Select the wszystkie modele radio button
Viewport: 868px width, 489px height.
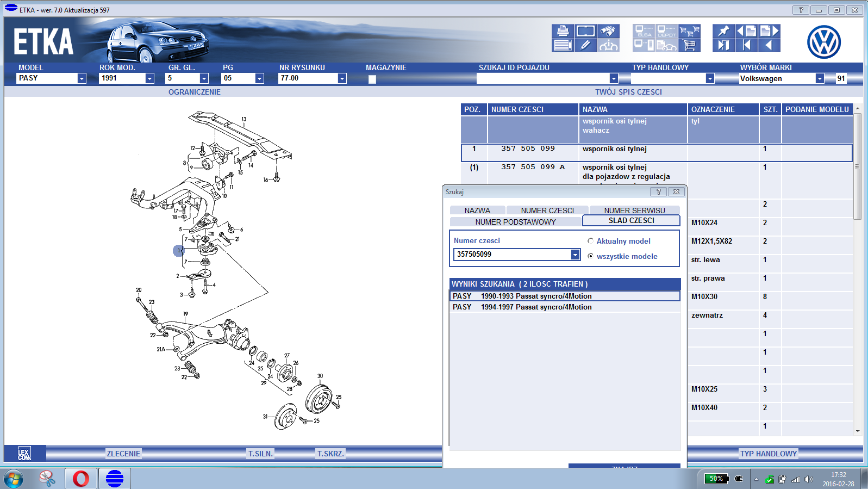pos(590,256)
